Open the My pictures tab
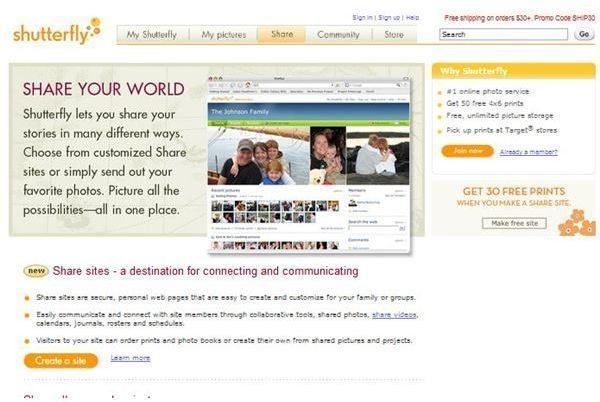The image size is (600, 402). click(223, 35)
